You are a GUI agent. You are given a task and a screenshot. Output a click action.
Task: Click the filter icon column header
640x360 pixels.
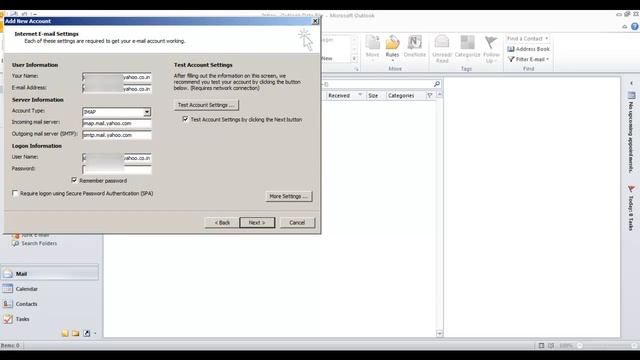[x=429, y=96]
